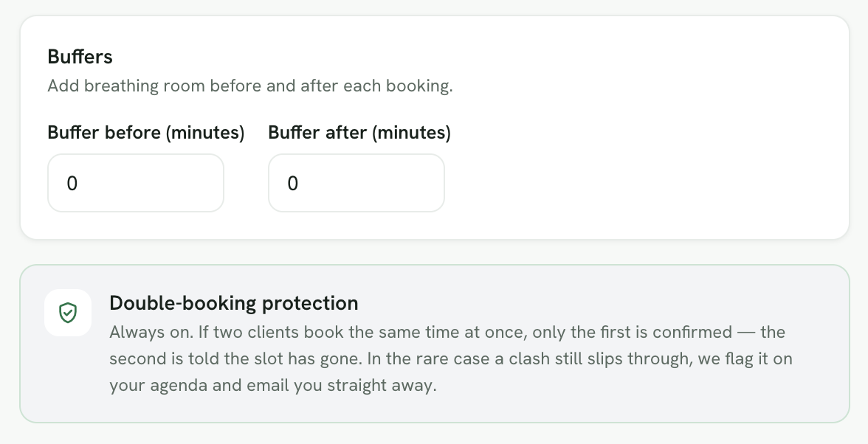Click the green shield checkmark icon
868x444 pixels.
(x=68, y=313)
